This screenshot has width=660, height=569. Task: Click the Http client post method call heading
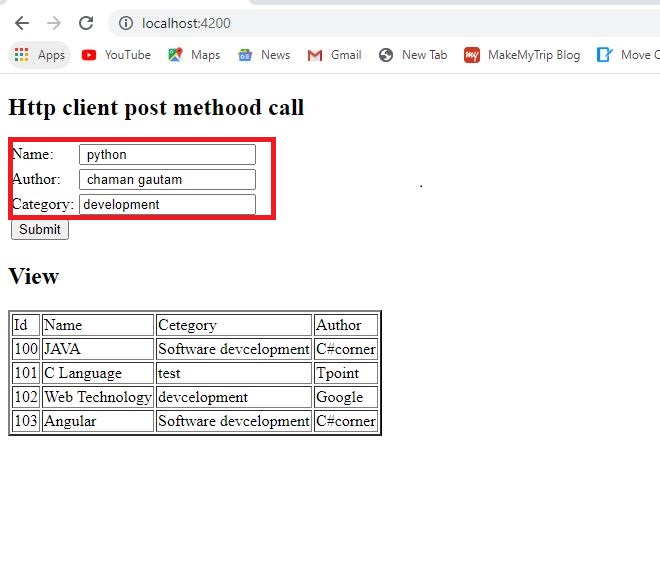tap(156, 108)
